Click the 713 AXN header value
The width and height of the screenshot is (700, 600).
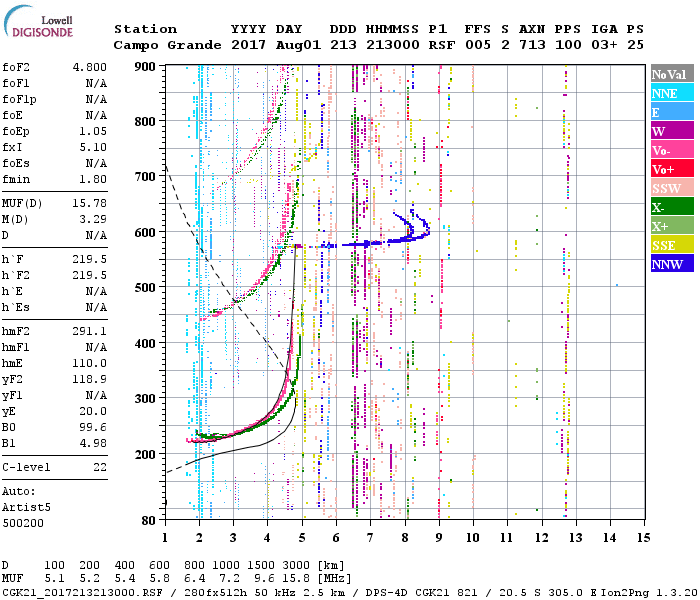532,45
